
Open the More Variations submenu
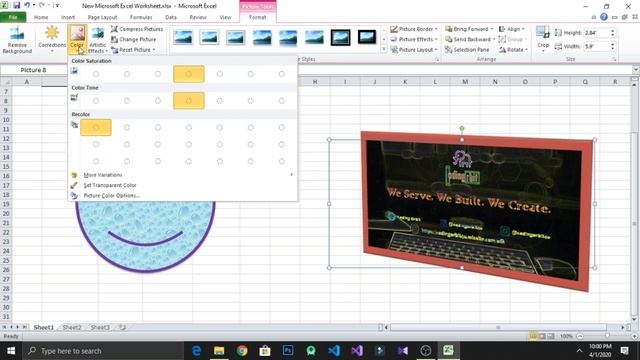(x=182, y=175)
